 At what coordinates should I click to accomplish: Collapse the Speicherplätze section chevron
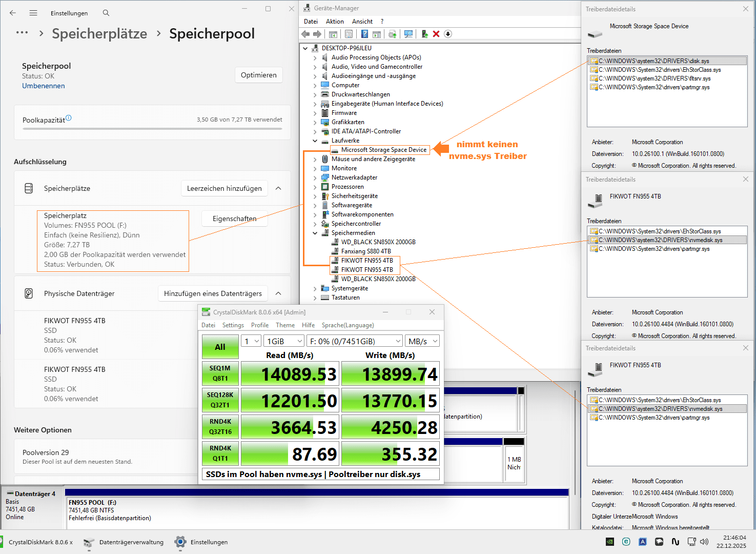tap(278, 188)
